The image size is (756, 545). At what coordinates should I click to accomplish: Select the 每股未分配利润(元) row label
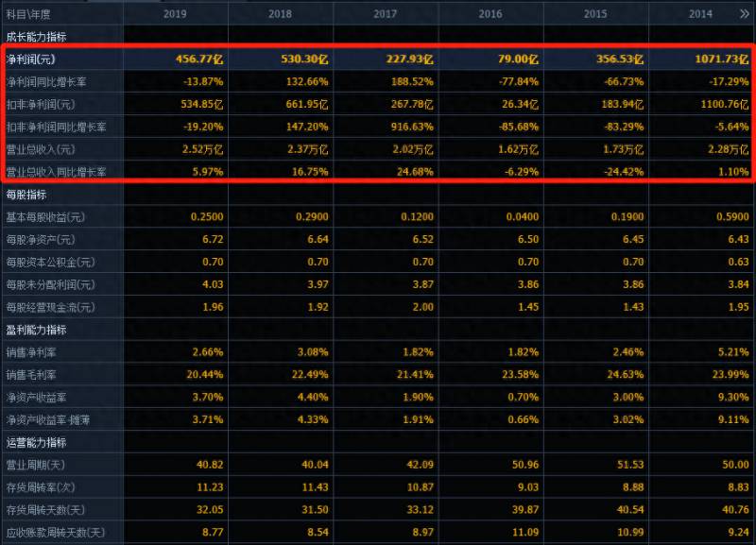pos(51,285)
